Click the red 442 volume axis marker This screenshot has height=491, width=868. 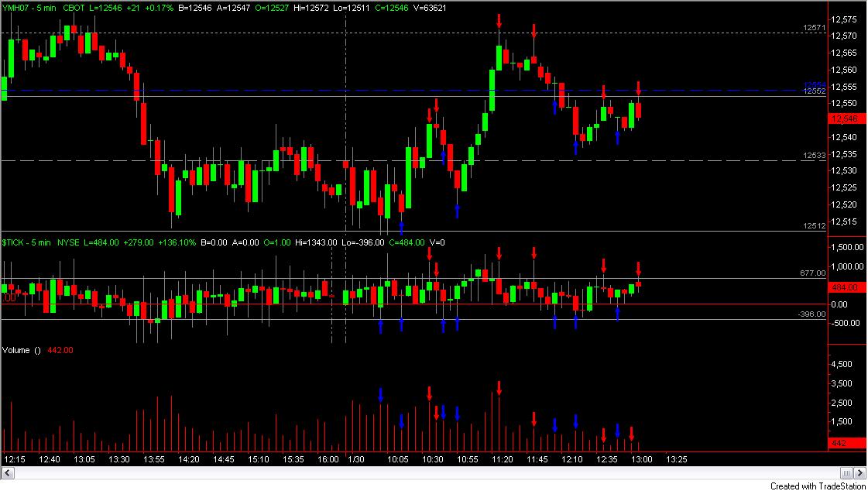point(847,444)
